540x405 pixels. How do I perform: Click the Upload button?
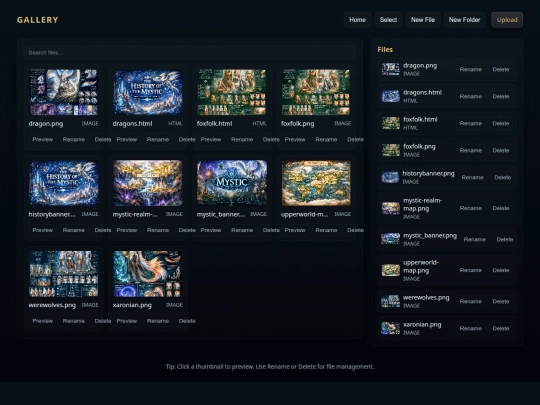pyautogui.click(x=507, y=20)
